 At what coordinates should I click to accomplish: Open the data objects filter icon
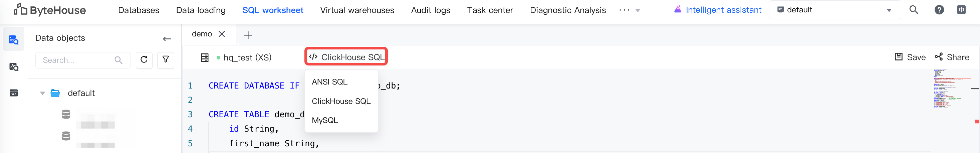click(166, 60)
